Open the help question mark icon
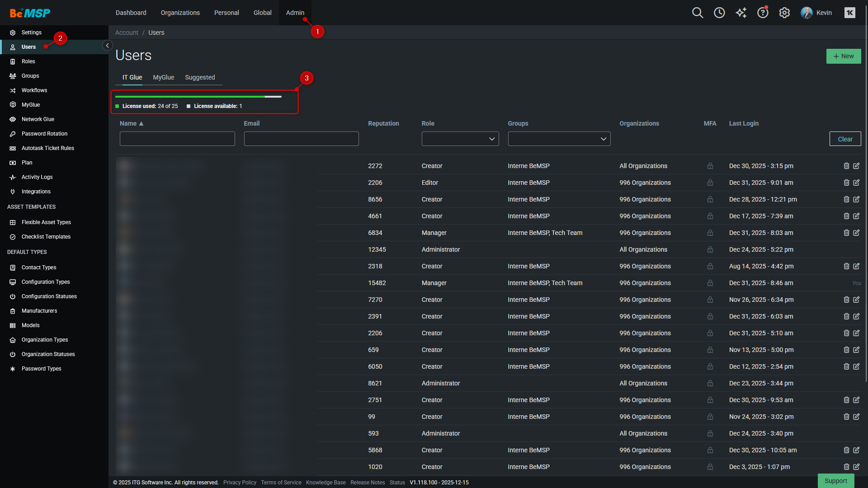Image resolution: width=868 pixels, height=488 pixels. [763, 13]
